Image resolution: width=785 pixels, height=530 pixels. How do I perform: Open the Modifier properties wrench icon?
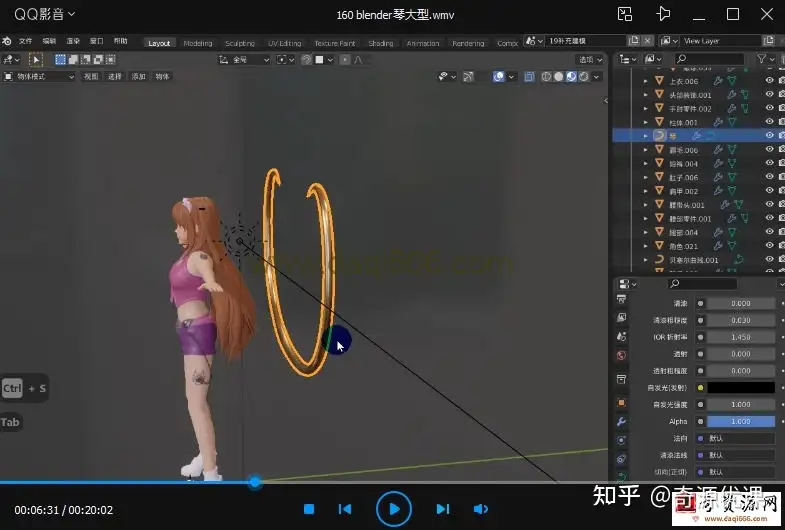tap(621, 421)
